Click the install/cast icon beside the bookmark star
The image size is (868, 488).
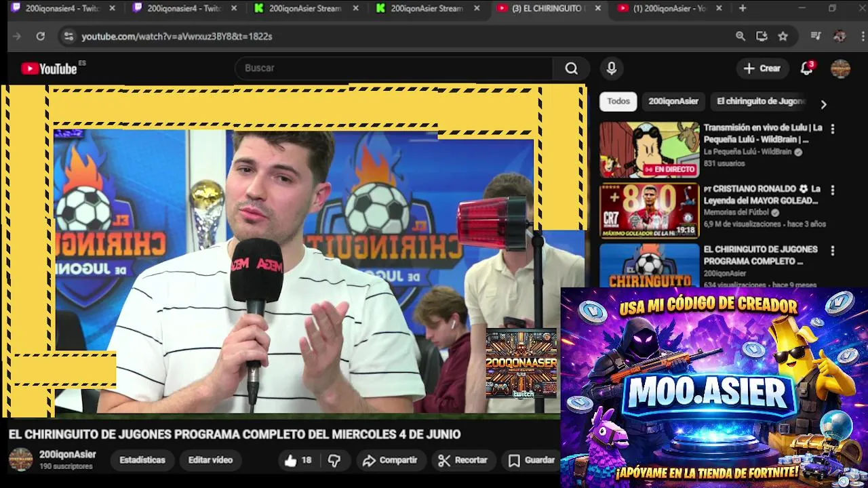(762, 37)
